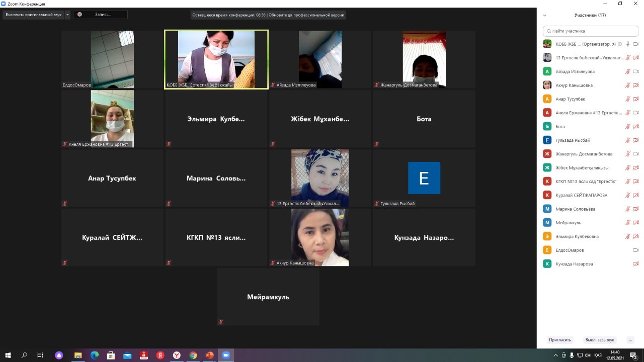Open Yandex Browser from the taskbar
This screenshot has width=644, height=362.
[x=177, y=355]
